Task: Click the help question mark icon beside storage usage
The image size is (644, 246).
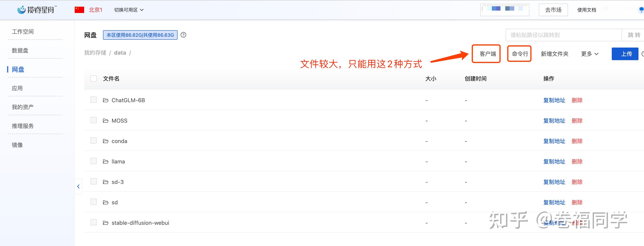Action: 183,35
